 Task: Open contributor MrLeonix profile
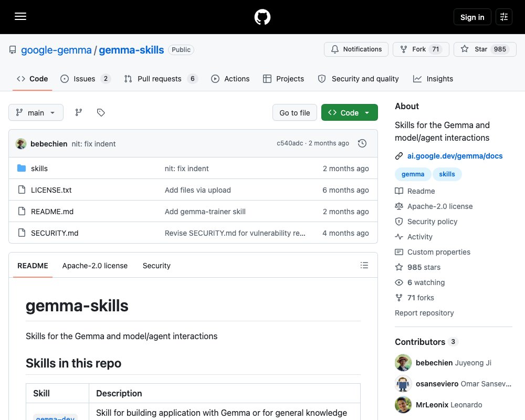pyautogui.click(x=449, y=405)
